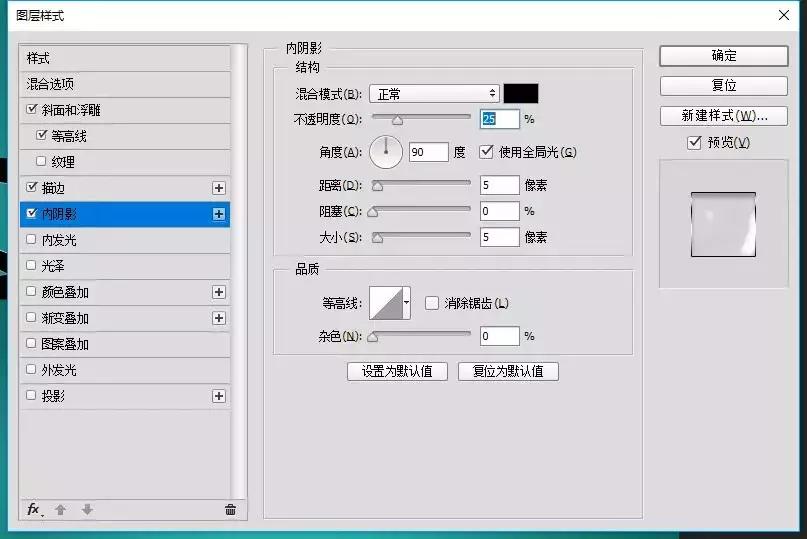Image resolution: width=807 pixels, height=539 pixels.
Task: Add another 颜色叠加 effect with plus icon
Action: [219, 292]
